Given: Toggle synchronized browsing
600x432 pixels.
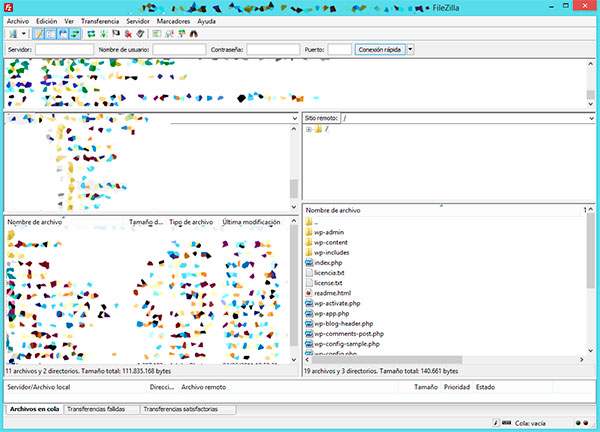Looking at the screenshot, I should (182, 34).
